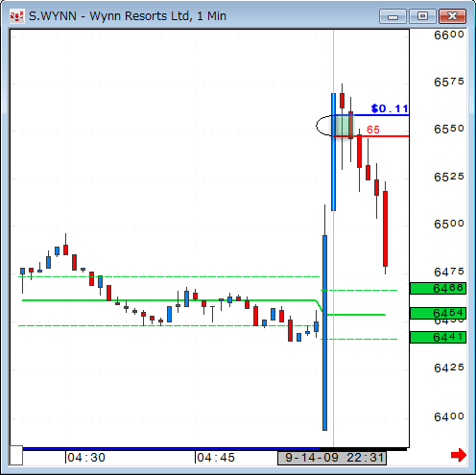
Task: Click the small white square at bottom-left corner
Action: coord(16,455)
